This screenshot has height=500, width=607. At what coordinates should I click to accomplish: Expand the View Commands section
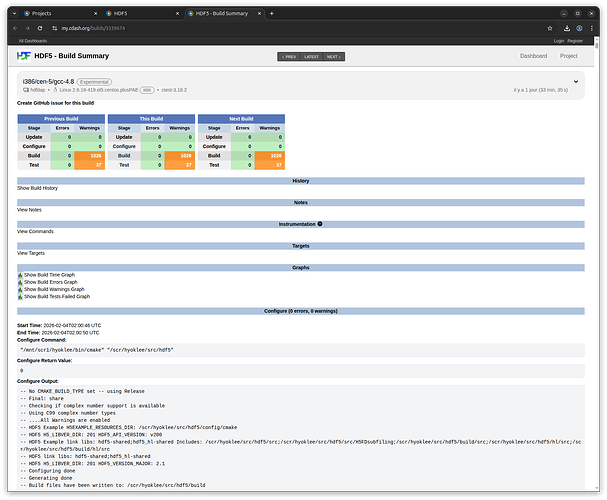point(35,231)
